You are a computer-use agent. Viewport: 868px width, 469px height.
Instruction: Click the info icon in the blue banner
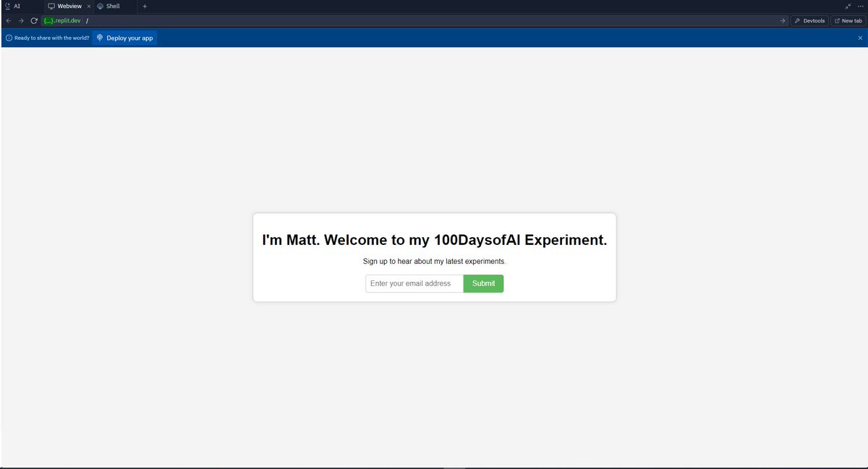tap(8, 38)
